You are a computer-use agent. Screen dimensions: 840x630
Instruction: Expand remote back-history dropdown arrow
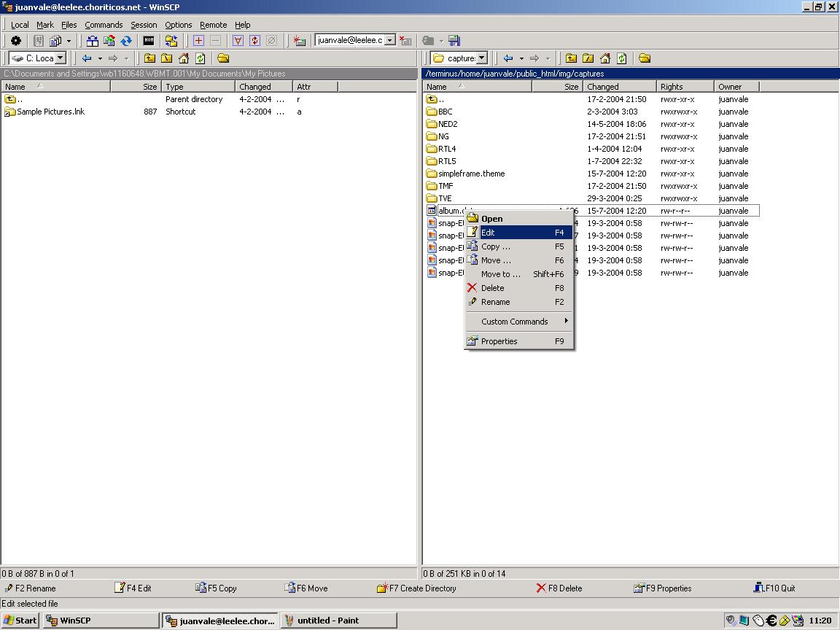522,58
